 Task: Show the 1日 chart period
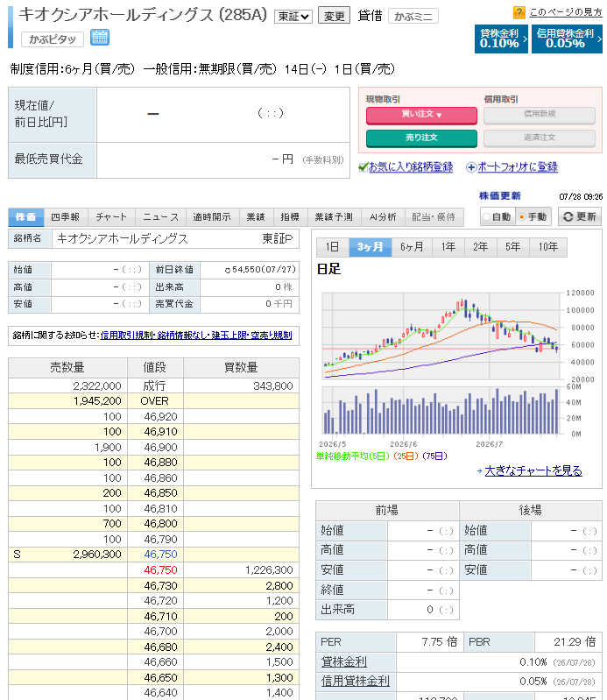coord(332,247)
